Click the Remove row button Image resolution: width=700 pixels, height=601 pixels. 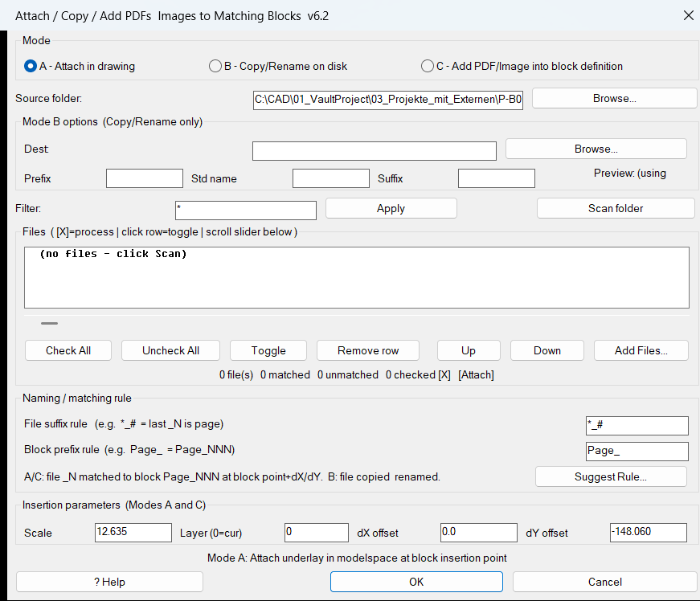(368, 350)
